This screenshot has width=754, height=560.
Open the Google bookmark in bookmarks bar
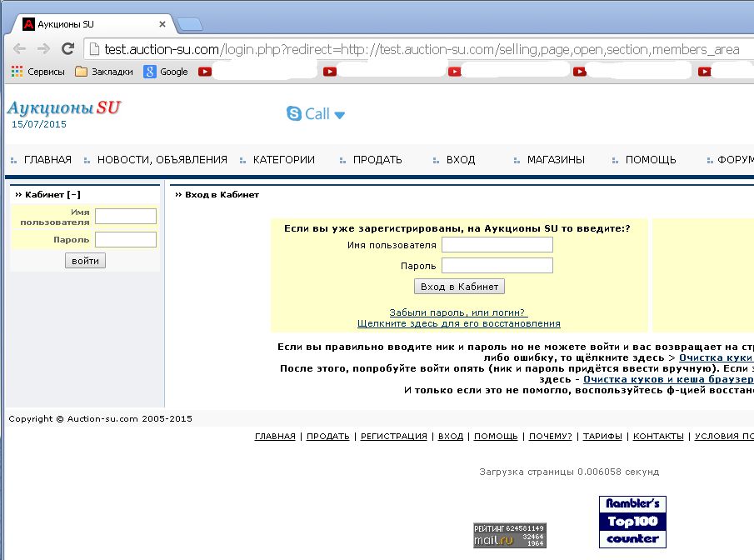coord(166,72)
